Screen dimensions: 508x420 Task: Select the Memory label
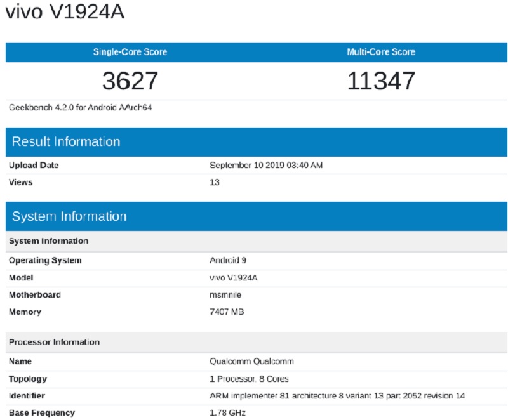(x=25, y=312)
